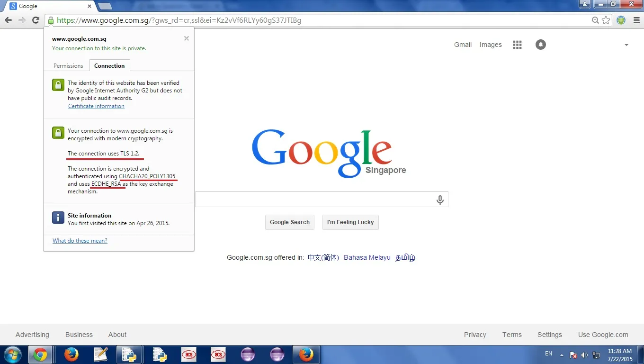Open the notepad with pencil taskbar icon

click(100, 354)
